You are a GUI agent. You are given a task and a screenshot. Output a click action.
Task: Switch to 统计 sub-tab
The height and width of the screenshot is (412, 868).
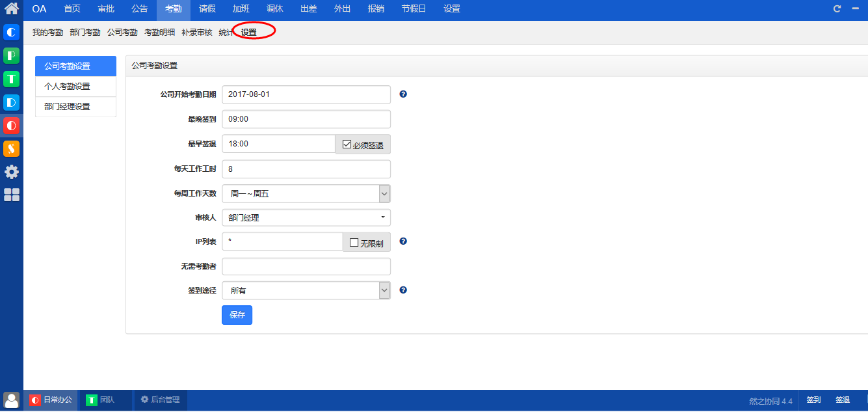click(x=226, y=33)
